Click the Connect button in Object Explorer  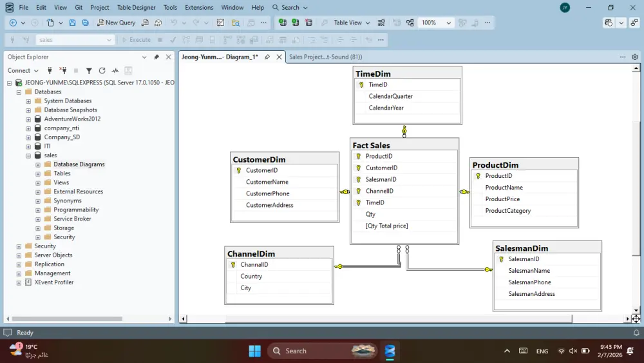pos(23,71)
